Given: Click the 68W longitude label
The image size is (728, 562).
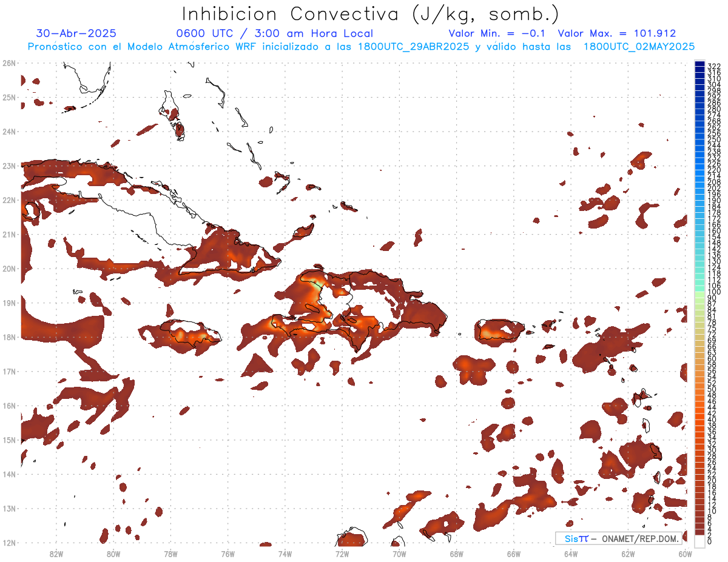Looking at the screenshot, I should click(457, 554).
